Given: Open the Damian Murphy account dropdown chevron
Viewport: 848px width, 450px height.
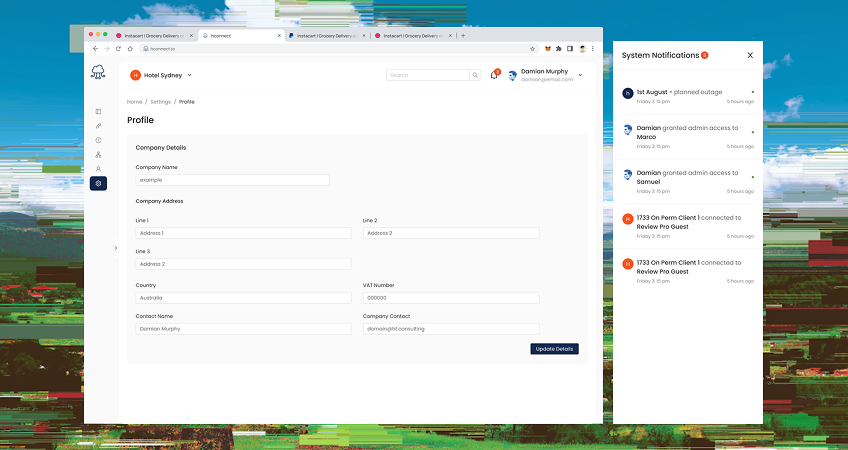Looking at the screenshot, I should coord(580,75).
